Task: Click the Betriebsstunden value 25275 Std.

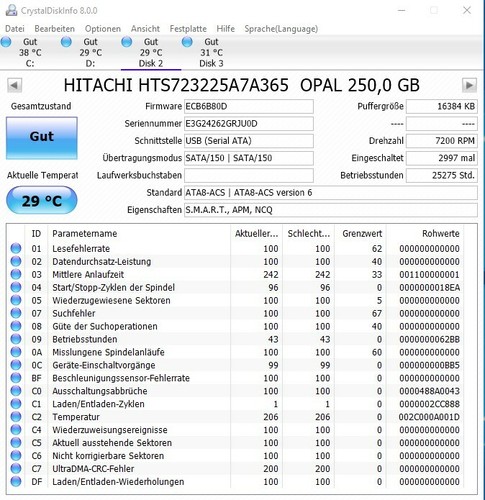Action: click(x=442, y=175)
